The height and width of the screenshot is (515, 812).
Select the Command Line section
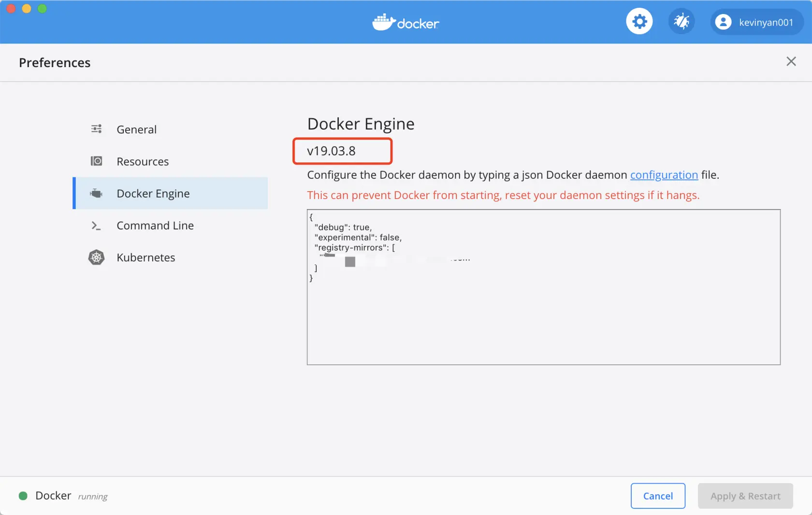point(155,226)
